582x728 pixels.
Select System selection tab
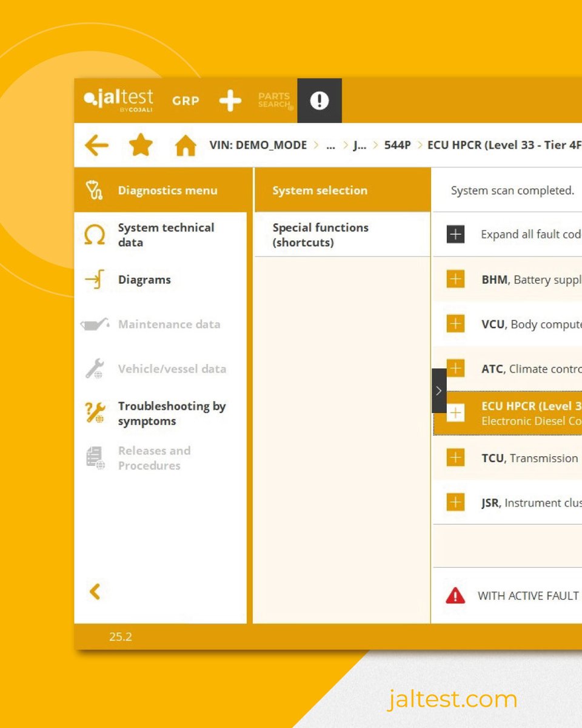click(342, 190)
